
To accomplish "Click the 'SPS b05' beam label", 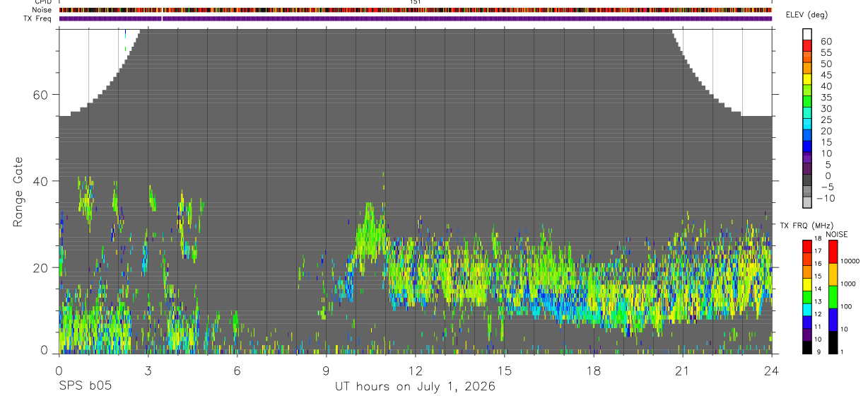I will pos(85,387).
